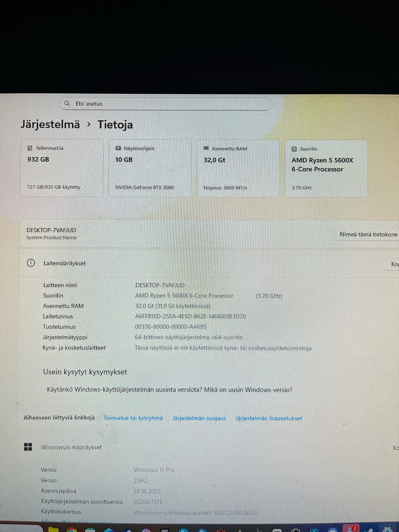Image resolution: width=399 pixels, height=532 pixels.
Task: Open the NVIDIA GeForce RTX 3080 card
Action: [150, 168]
